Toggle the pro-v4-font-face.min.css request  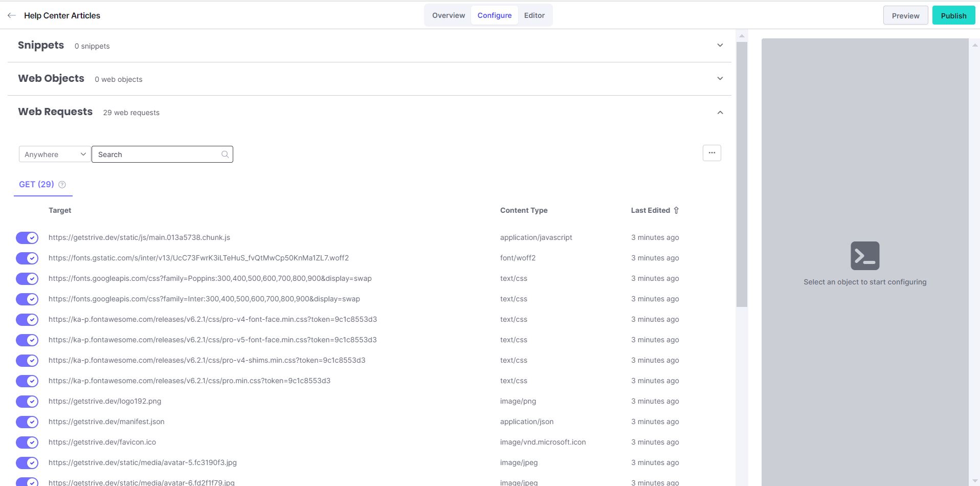(x=27, y=320)
